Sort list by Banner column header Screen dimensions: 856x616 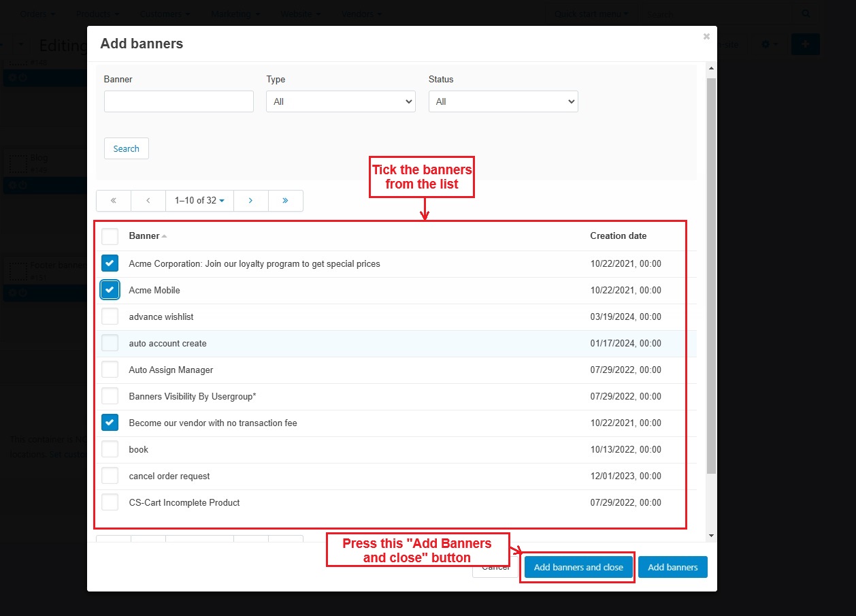click(144, 236)
